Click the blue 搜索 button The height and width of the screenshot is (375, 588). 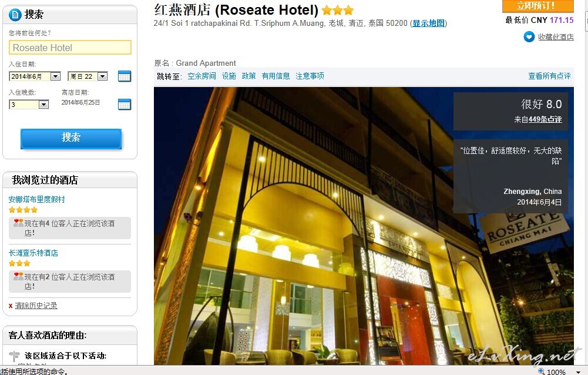71,139
